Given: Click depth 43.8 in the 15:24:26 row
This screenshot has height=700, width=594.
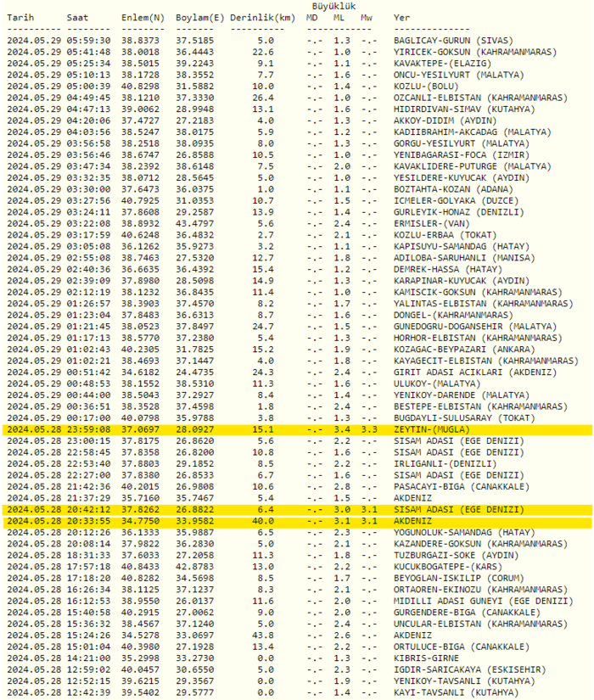Looking at the screenshot, I should pos(263,636).
